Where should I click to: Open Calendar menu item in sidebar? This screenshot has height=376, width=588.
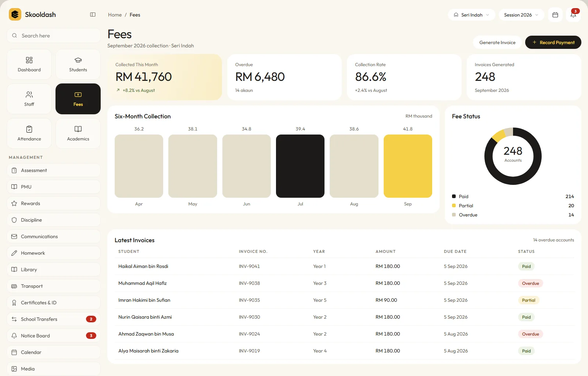[54, 352]
